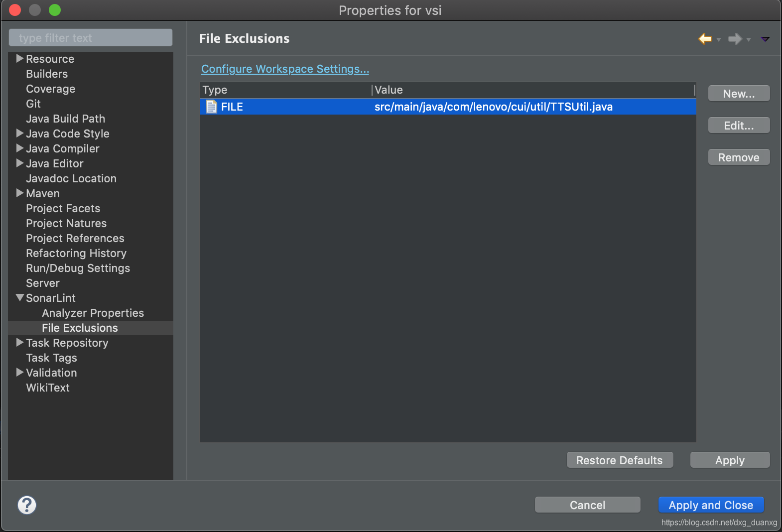Open the back history dropdown arrow

pos(719,39)
